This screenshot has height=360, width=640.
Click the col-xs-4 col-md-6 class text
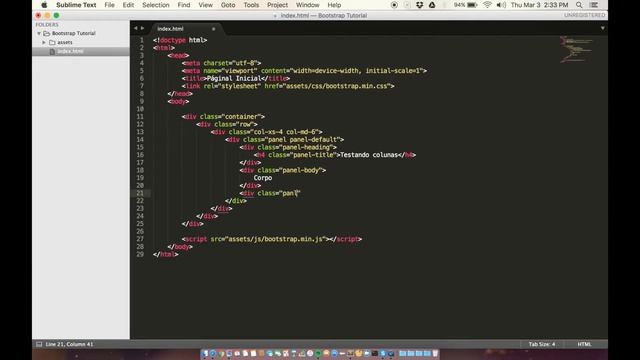click(x=285, y=132)
